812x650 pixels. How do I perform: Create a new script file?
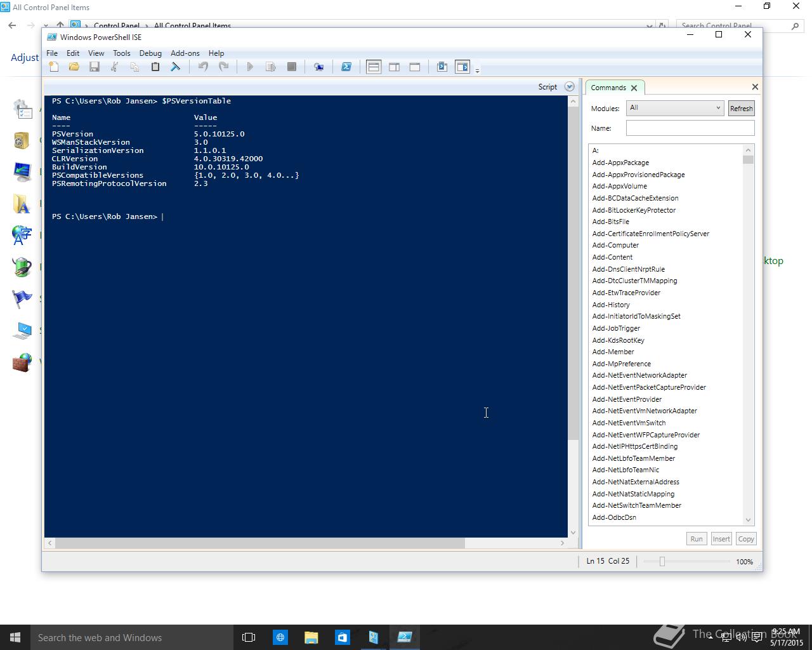click(x=54, y=67)
